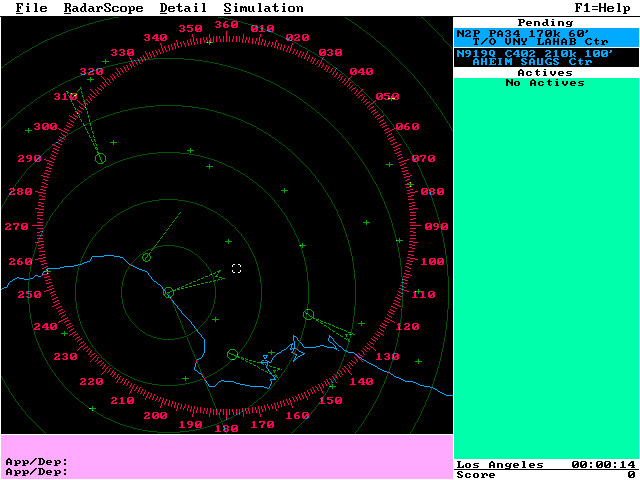Click the 240 compass bearing label
This screenshot has width=640, height=480.
pos(45,327)
